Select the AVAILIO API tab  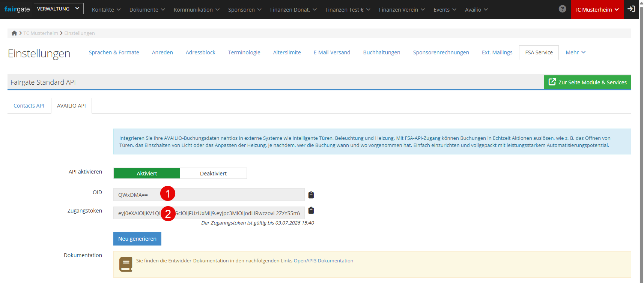pyautogui.click(x=71, y=106)
